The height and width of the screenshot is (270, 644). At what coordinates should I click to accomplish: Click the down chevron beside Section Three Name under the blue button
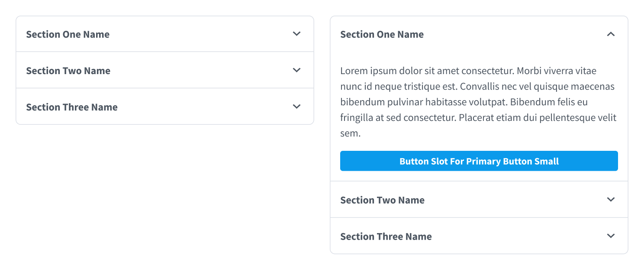point(611,236)
